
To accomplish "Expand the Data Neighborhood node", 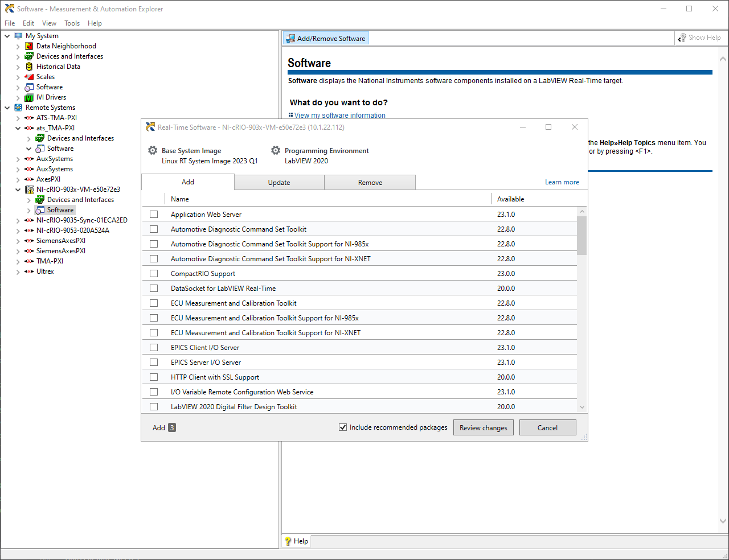I will tap(18, 46).
